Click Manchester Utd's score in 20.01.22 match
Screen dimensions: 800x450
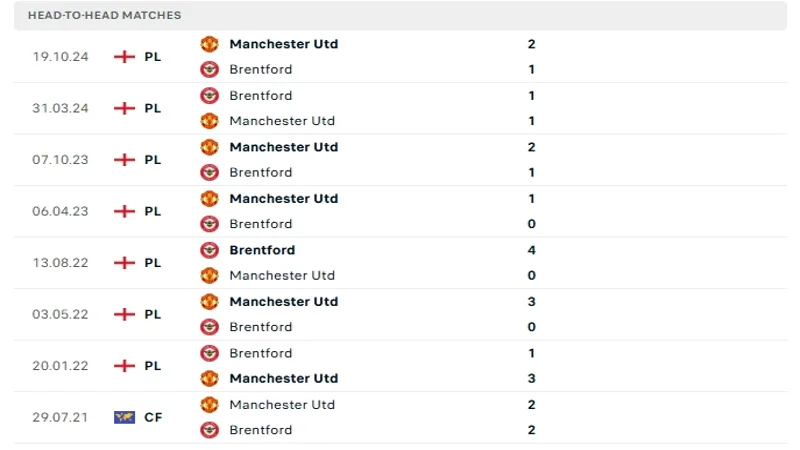532,379
